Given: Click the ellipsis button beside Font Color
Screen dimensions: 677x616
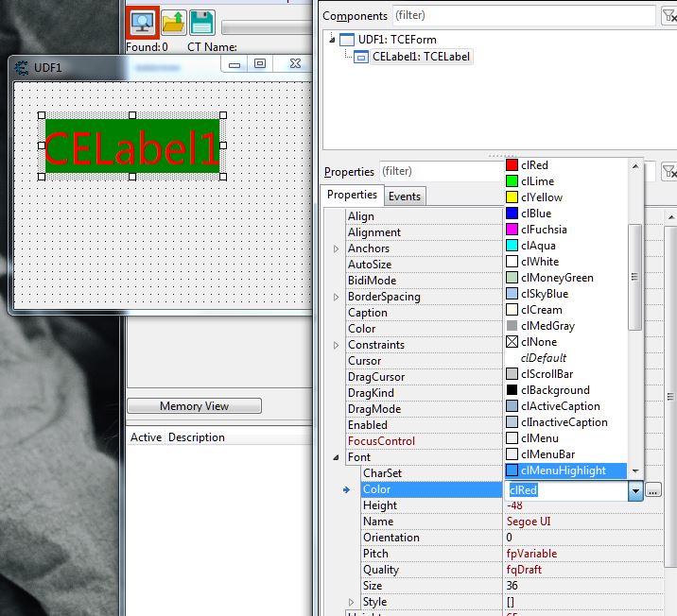Looking at the screenshot, I should [x=652, y=490].
